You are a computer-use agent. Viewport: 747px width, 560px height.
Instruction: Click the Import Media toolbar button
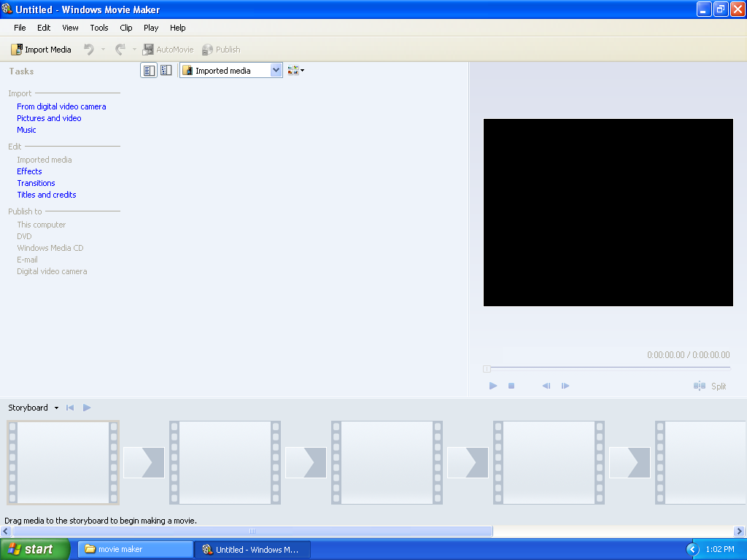point(41,50)
